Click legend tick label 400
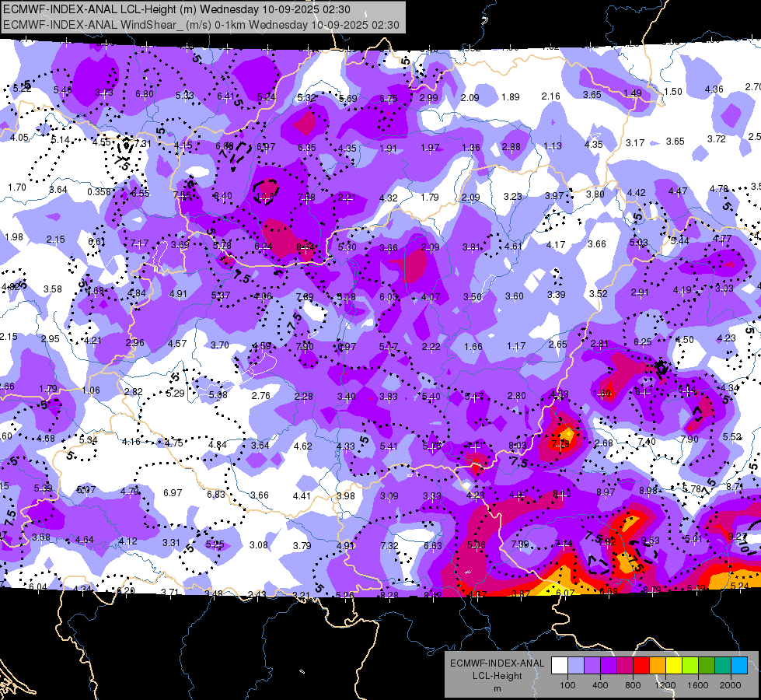The height and width of the screenshot is (700, 761). coord(600,685)
